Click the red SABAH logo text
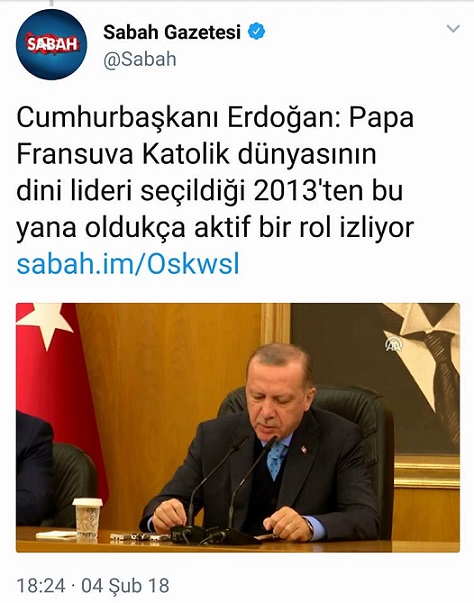474x603 pixels. pos(52,44)
